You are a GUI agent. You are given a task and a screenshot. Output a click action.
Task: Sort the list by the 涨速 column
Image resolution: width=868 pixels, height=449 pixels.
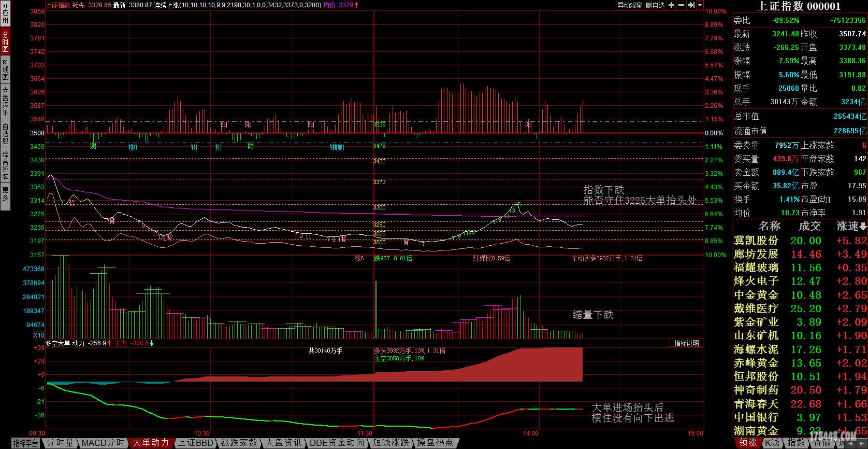click(852, 226)
